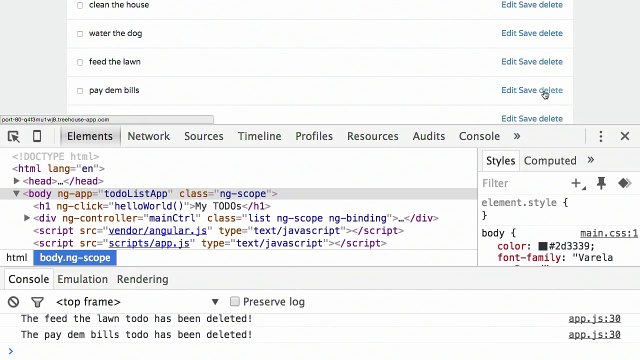
Task: Click Save on feed the lawn row
Action: pos(527,62)
